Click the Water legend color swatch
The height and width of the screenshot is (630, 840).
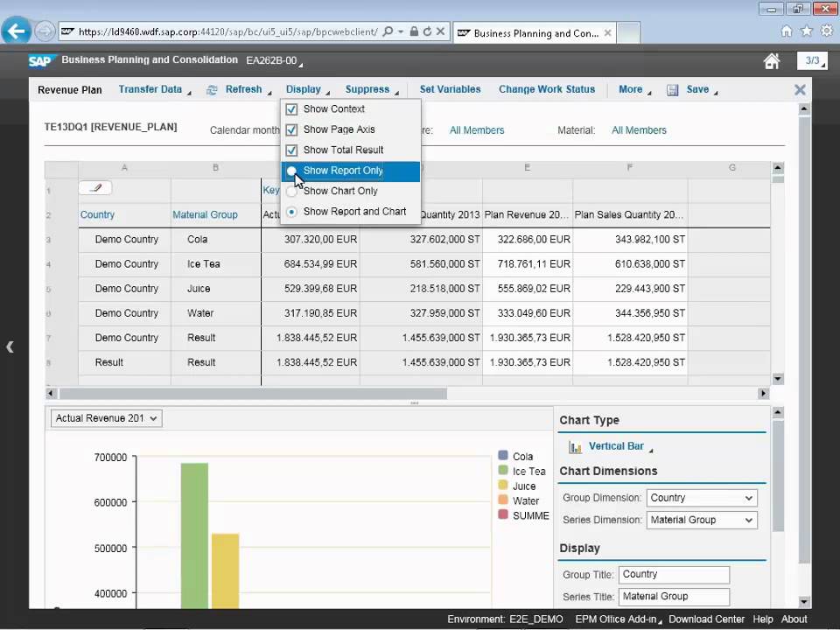[x=502, y=500]
